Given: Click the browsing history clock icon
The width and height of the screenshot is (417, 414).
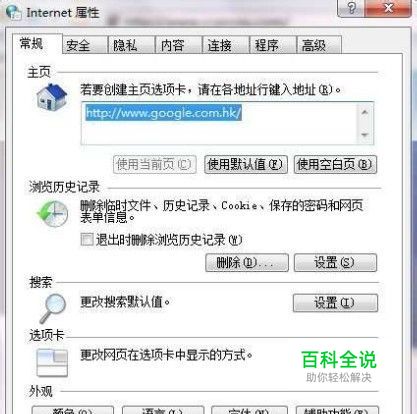Looking at the screenshot, I should tap(52, 214).
